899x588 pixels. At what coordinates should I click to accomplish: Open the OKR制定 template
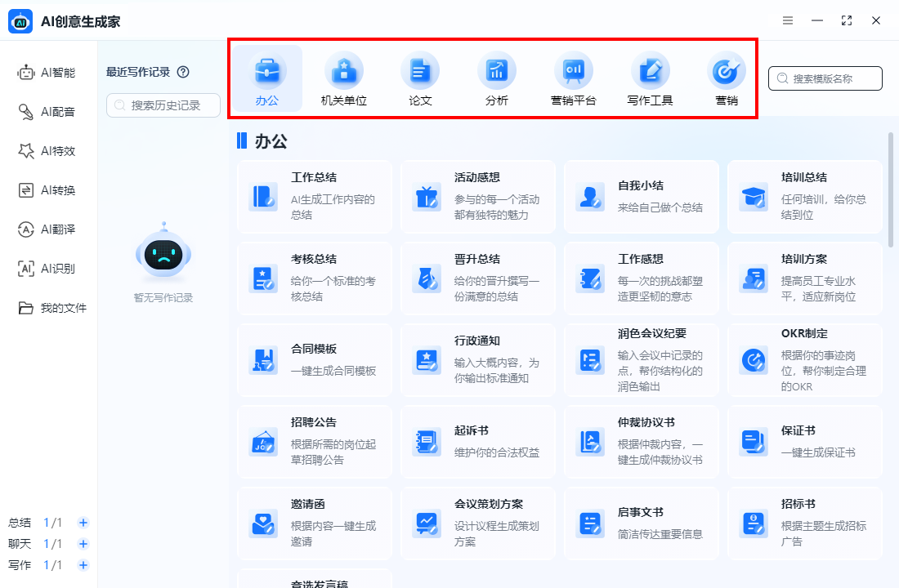tap(805, 359)
